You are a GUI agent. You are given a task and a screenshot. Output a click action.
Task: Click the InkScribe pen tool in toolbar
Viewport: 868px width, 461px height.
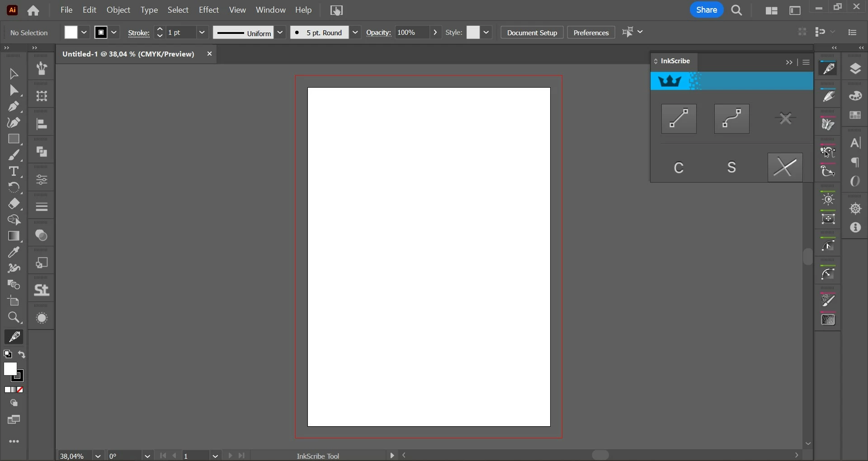click(x=14, y=337)
